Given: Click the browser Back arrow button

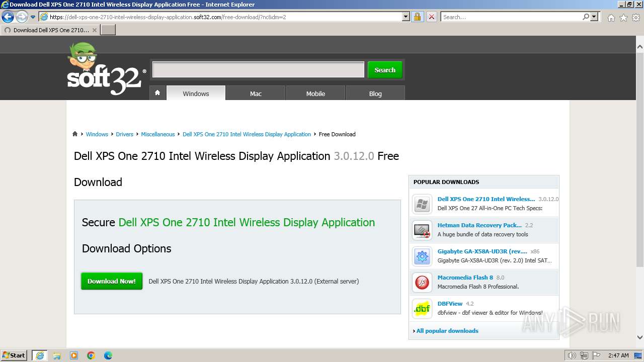Looking at the screenshot, I should click(x=8, y=17).
